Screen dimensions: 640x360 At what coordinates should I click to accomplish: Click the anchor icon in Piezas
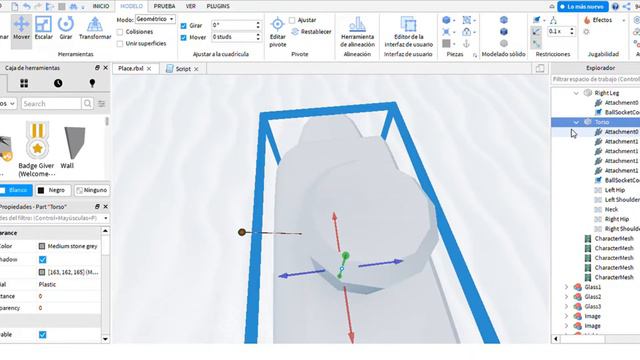(467, 44)
